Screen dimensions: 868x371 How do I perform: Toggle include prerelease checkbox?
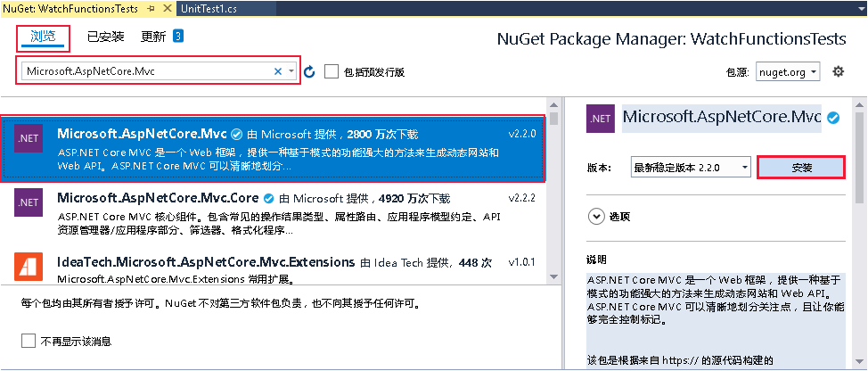[331, 71]
